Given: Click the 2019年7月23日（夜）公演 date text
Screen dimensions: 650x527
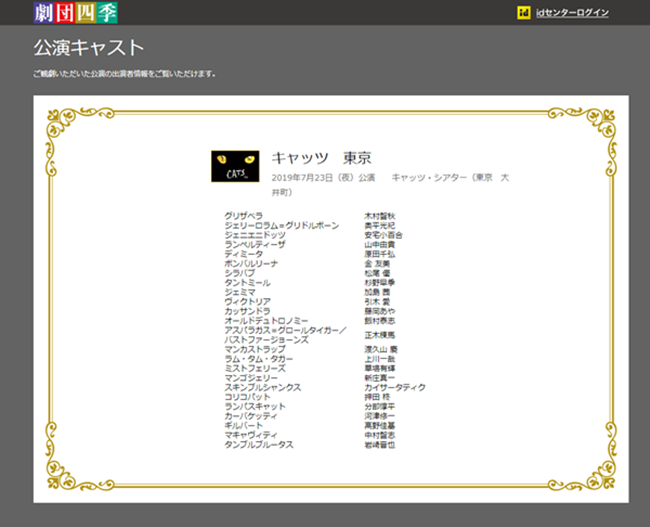Looking at the screenshot, I should [x=323, y=178].
